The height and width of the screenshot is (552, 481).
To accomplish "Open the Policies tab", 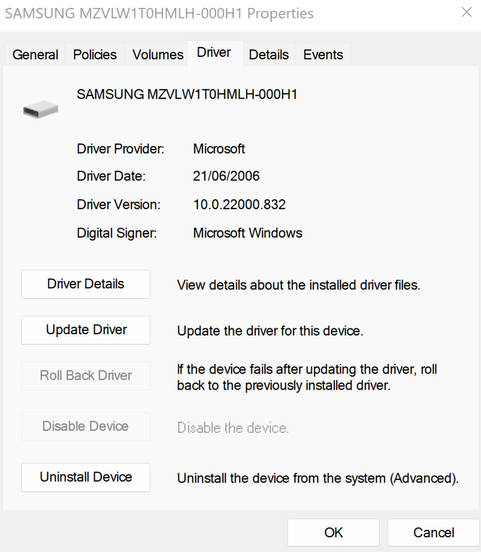I will [95, 55].
